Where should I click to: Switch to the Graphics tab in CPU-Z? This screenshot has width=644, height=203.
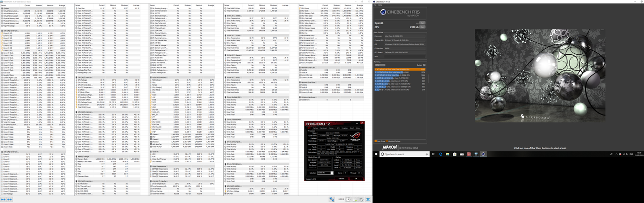(x=345, y=128)
